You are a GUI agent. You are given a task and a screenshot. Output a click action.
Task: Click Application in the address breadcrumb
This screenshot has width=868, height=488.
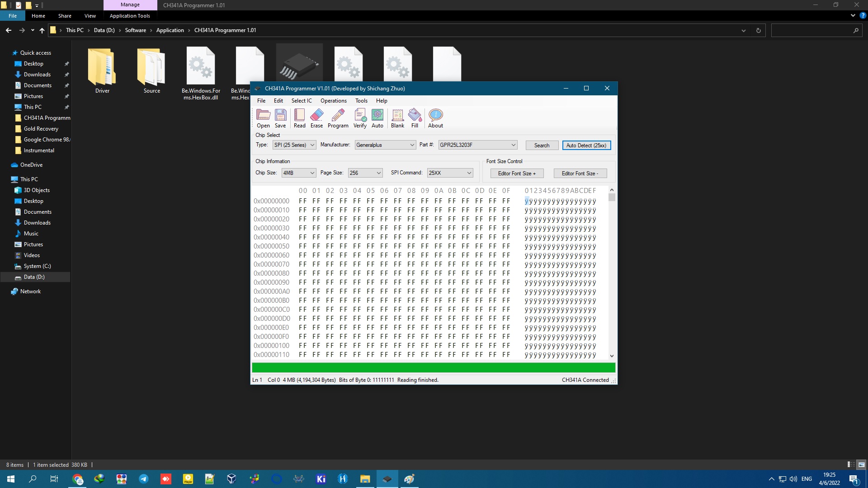[x=170, y=30]
